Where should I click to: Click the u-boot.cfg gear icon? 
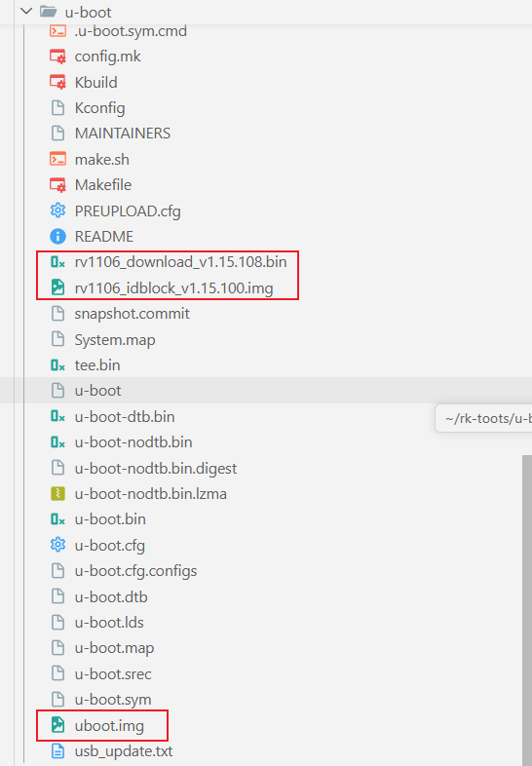tap(57, 545)
